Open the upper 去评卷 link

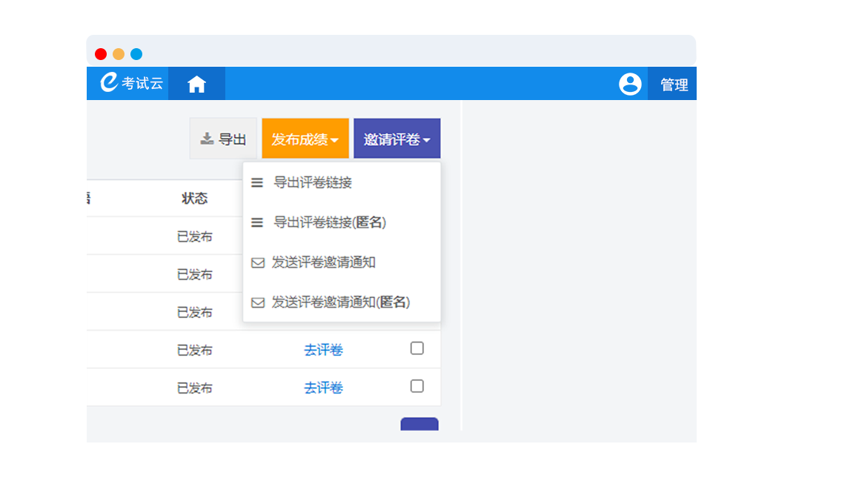tap(323, 350)
